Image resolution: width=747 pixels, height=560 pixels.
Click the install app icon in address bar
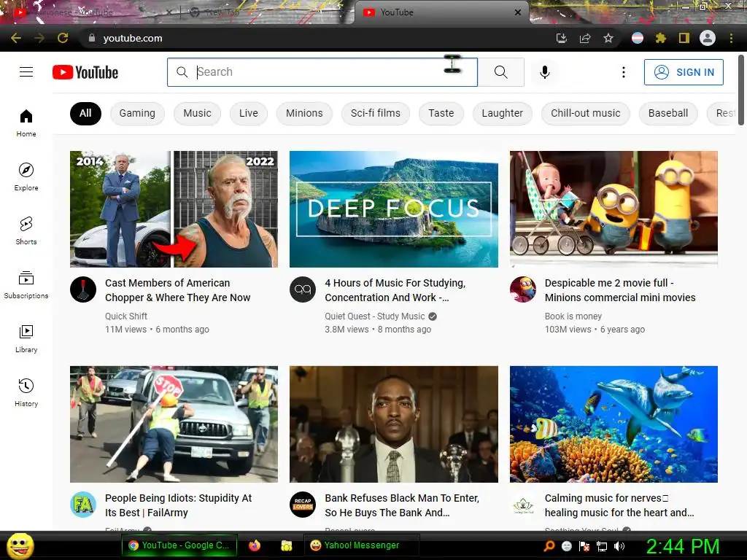[x=562, y=38]
